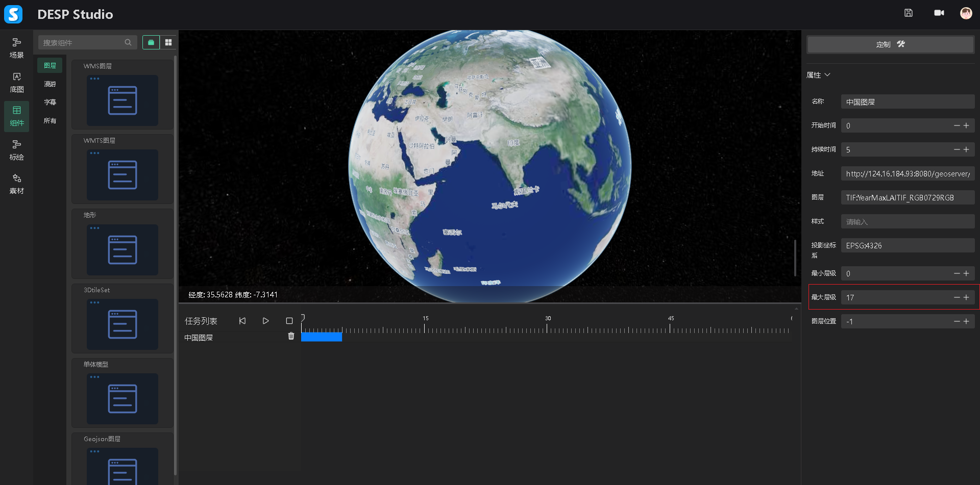The width and height of the screenshot is (980, 485).
Task: Open the user avatar profile
Action: pyautogui.click(x=966, y=13)
